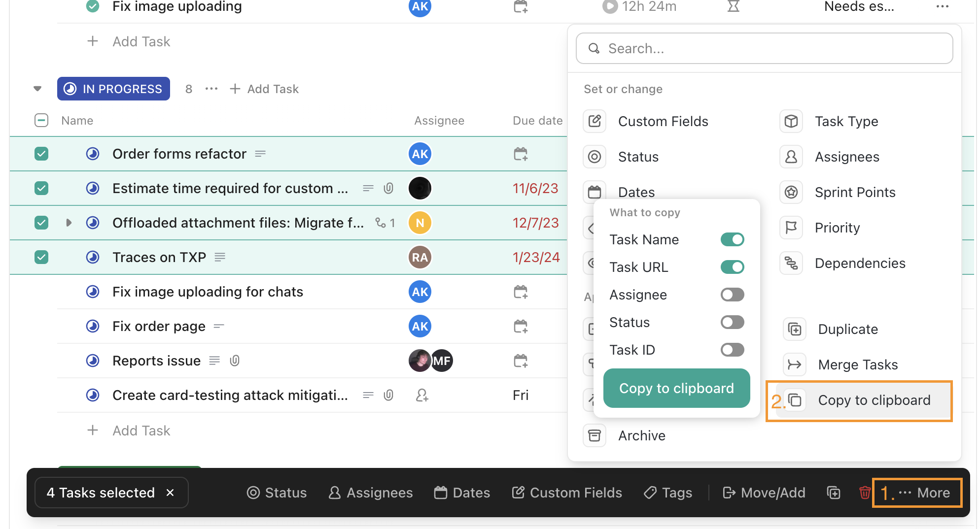This screenshot has width=980, height=529.
Task: Click the assign user icon for Create card-testing task
Action: [x=422, y=395]
